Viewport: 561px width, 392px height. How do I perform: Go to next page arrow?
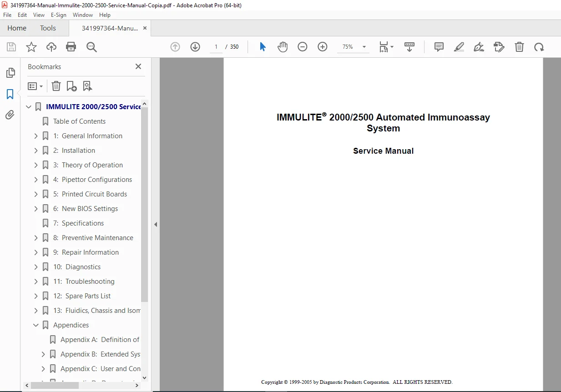point(195,47)
